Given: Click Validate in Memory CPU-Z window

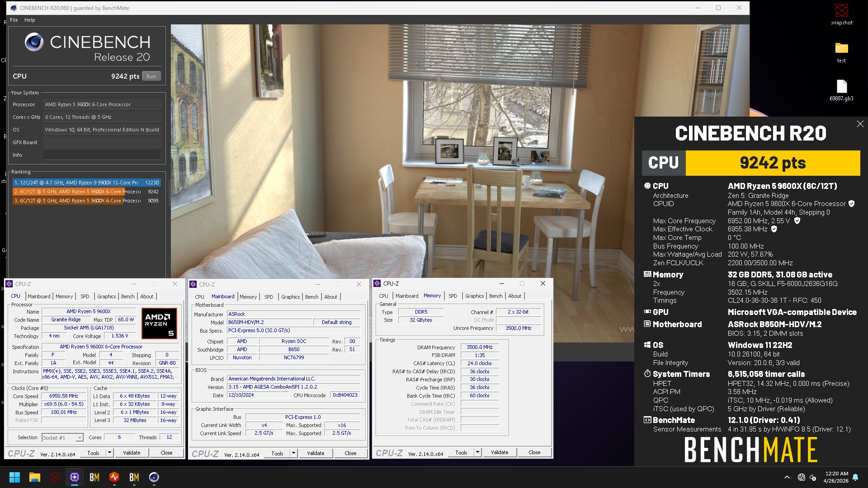Looking at the screenshot, I should coord(500,452).
